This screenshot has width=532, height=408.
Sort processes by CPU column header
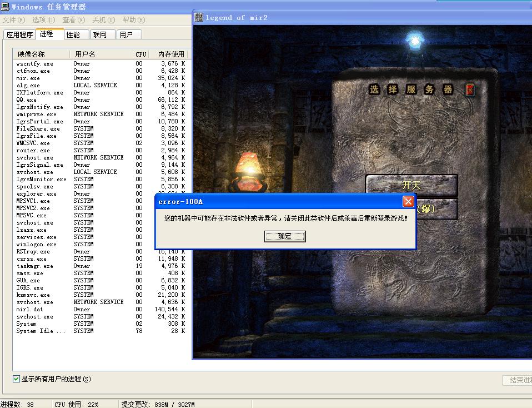pyautogui.click(x=139, y=54)
